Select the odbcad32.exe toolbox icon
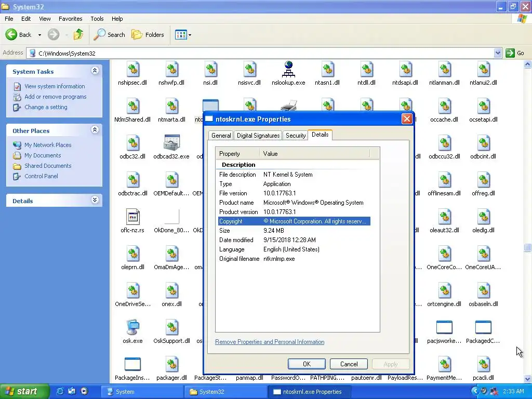This screenshot has width=532, height=399. 171,142
